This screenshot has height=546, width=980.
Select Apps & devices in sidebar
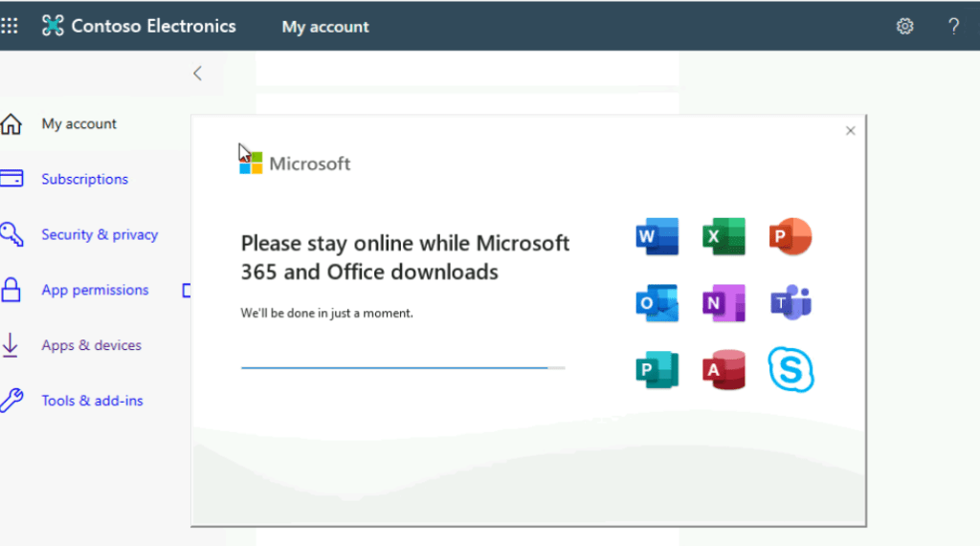pyautogui.click(x=91, y=346)
